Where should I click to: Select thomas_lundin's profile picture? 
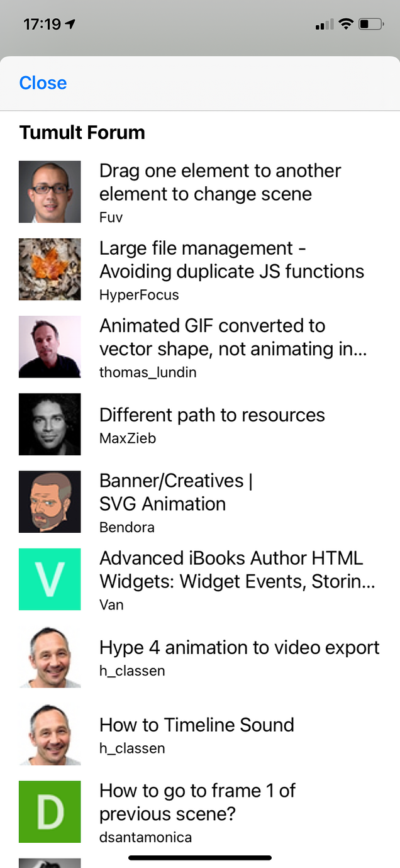(50, 347)
